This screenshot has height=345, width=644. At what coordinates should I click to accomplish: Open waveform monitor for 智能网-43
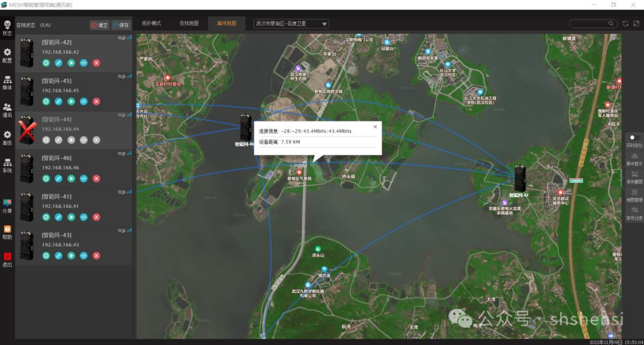[x=84, y=256]
